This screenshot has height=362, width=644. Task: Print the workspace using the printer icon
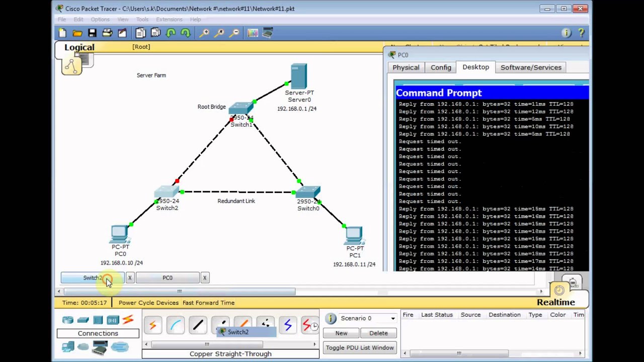coord(107,33)
